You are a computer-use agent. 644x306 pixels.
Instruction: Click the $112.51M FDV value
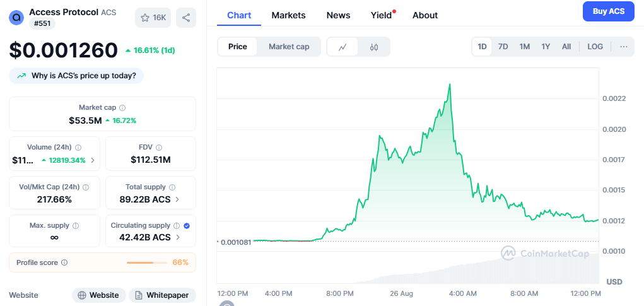[151, 160]
